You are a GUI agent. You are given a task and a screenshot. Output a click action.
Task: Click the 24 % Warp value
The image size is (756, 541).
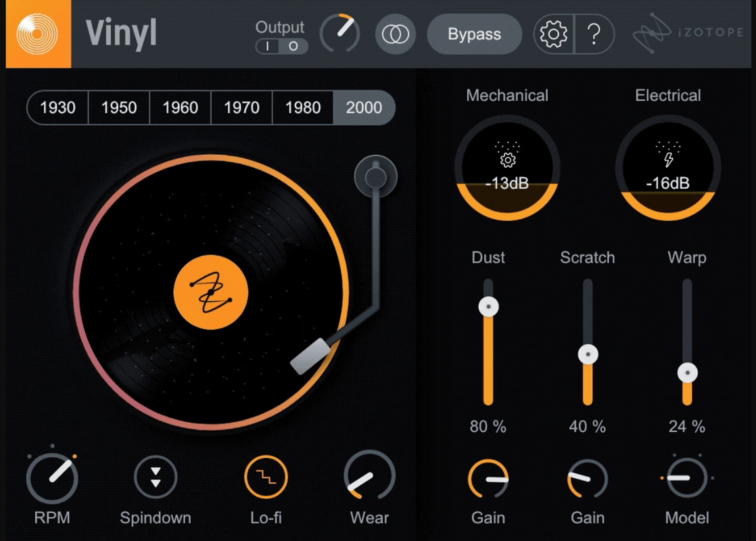[687, 426]
